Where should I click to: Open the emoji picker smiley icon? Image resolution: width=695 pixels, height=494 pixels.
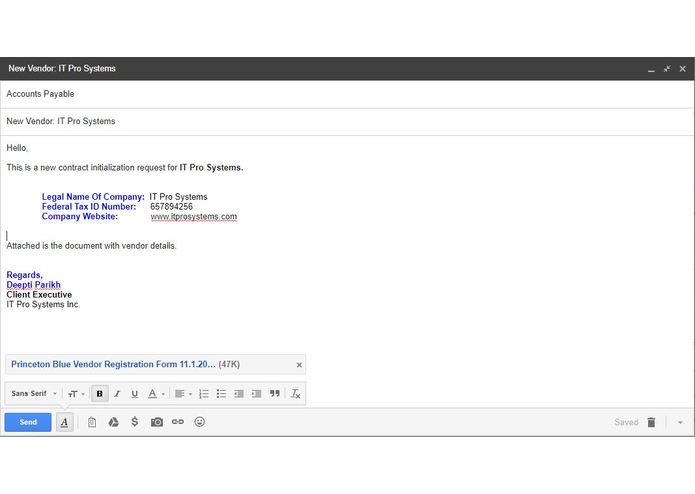(x=199, y=422)
